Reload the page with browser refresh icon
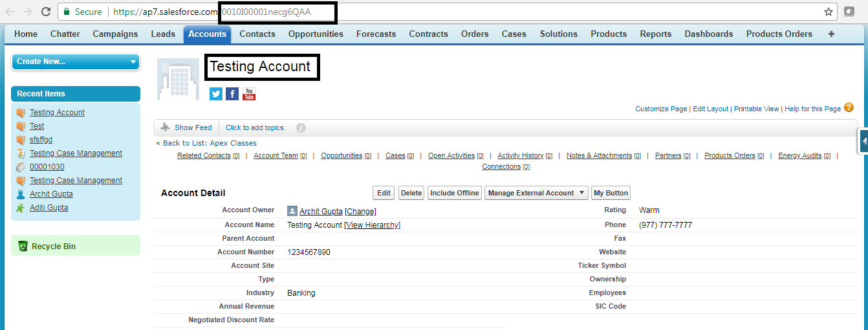Screen dimensions: 868x330 pyautogui.click(x=46, y=12)
